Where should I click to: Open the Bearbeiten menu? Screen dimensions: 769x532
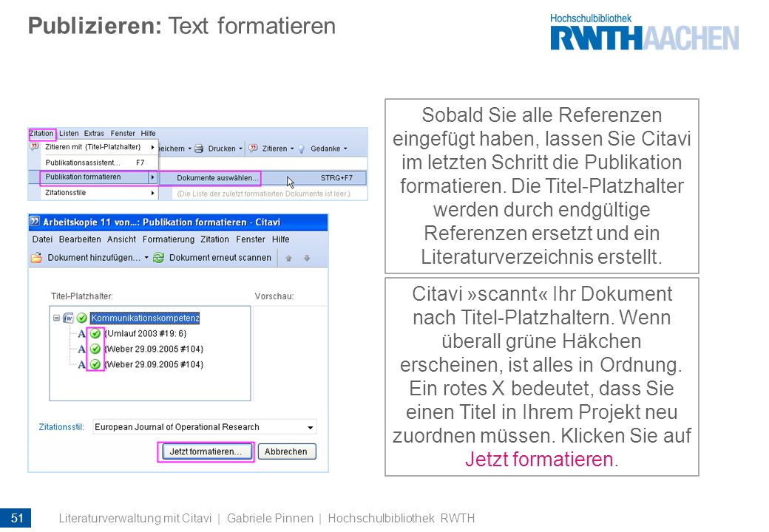click(80, 239)
